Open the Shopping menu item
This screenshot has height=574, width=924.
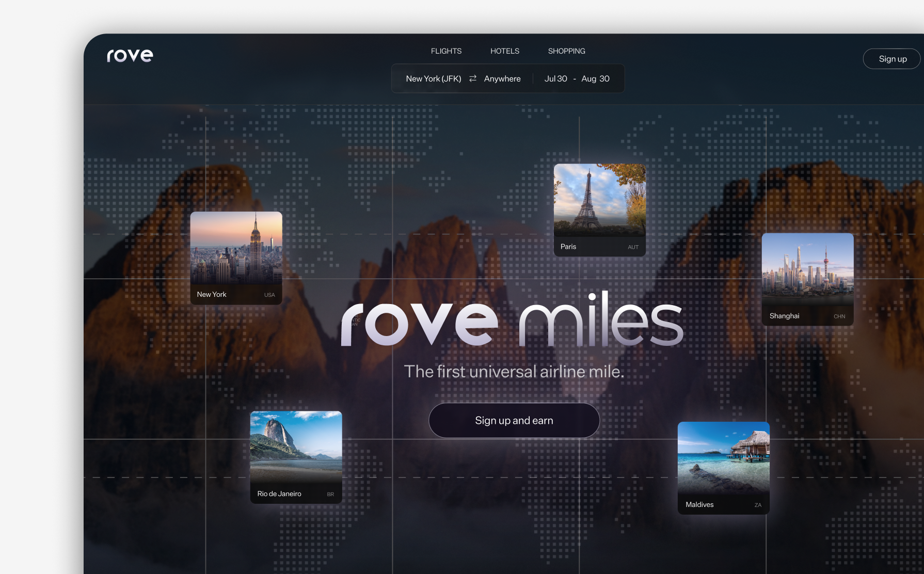(567, 51)
